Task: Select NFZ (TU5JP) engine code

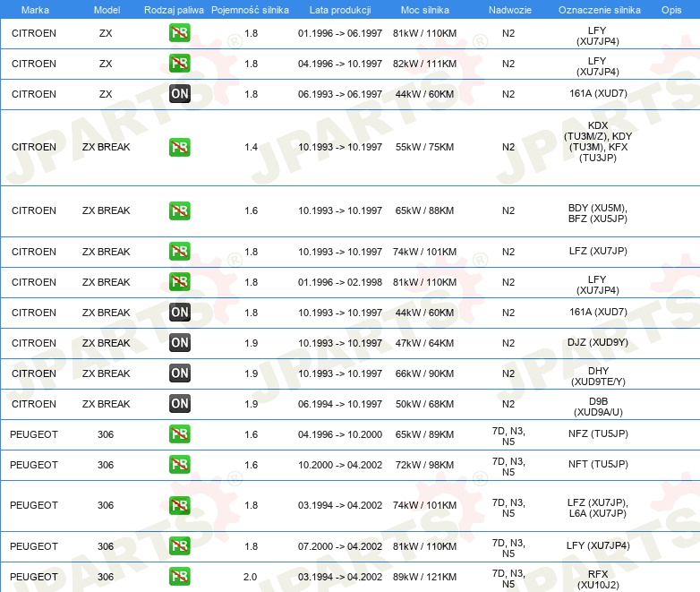Action: point(598,433)
